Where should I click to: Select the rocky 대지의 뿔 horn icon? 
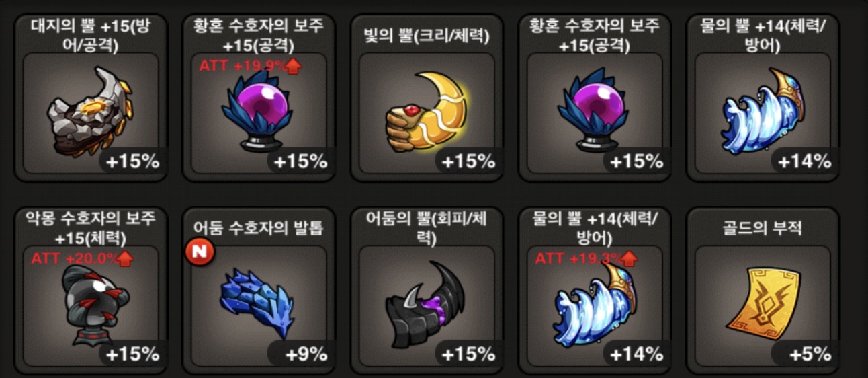point(87,111)
